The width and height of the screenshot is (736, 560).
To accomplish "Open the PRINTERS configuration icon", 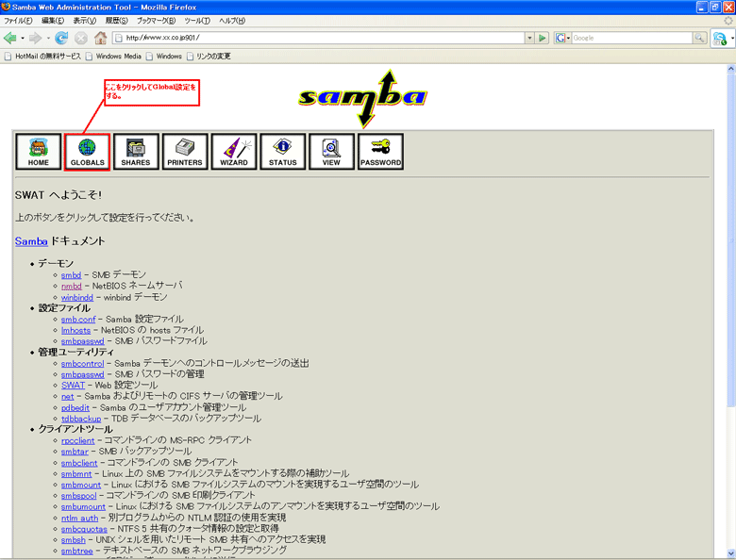I will click(185, 152).
